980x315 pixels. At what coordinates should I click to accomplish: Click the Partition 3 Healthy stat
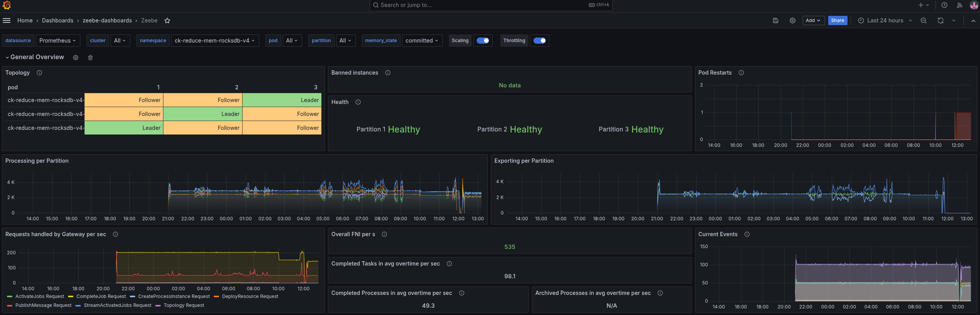pos(631,129)
